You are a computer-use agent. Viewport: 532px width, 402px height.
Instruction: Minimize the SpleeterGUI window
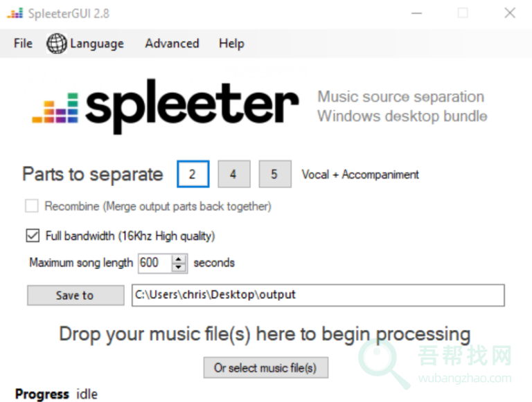tap(416, 13)
